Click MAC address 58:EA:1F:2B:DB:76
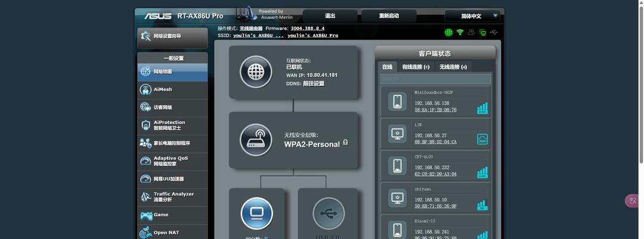Image resolution: width=644 pixels, height=239 pixels. pos(435,111)
